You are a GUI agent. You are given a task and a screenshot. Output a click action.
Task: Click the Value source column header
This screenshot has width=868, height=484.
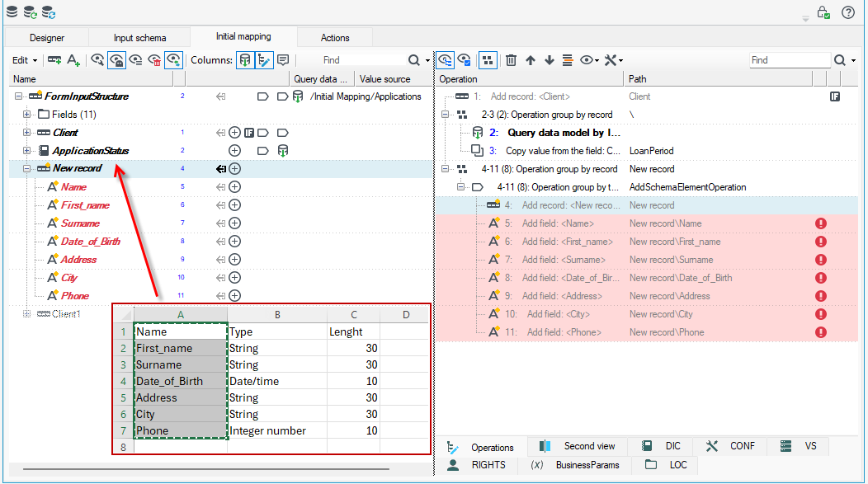pyautogui.click(x=393, y=79)
